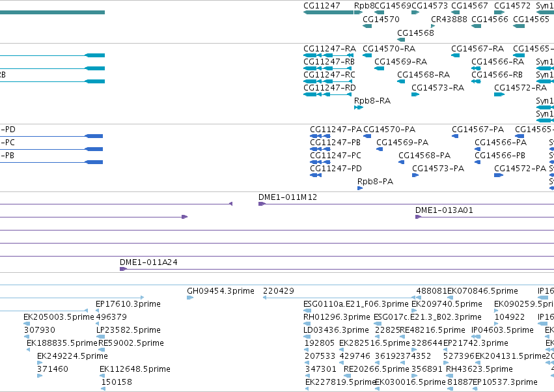
Task: Select EST LD03436.3prime
Action: coord(336,330)
